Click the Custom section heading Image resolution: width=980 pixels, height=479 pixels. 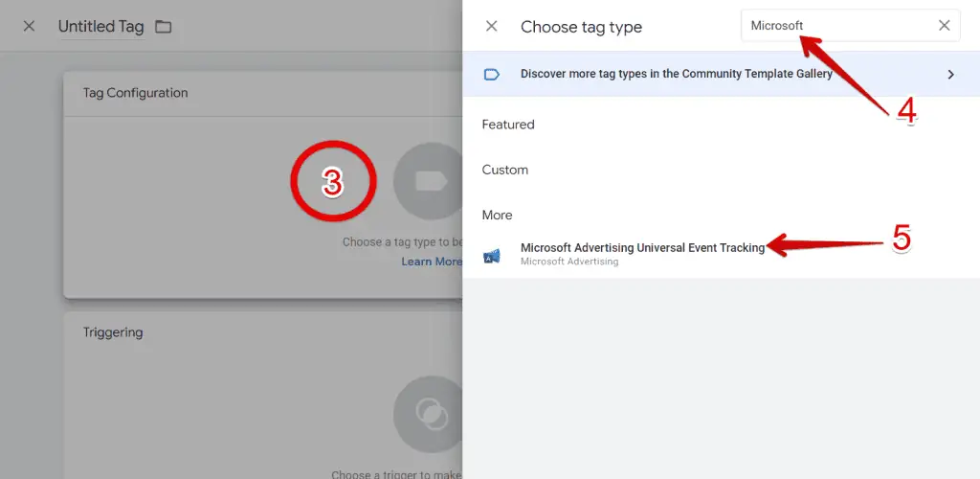point(505,170)
